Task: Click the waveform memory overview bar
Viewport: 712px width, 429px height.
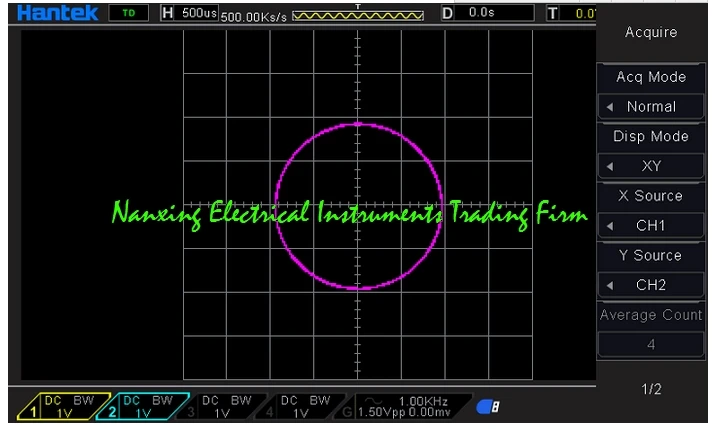Action: (x=358, y=16)
